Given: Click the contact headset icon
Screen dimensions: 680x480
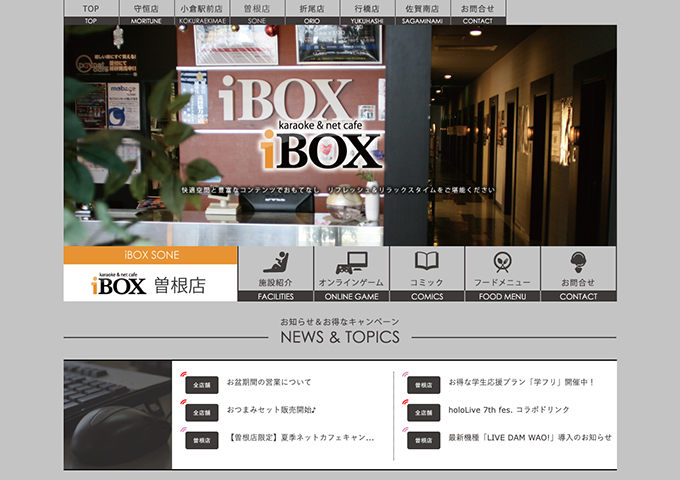Looking at the screenshot, I should [x=579, y=262].
